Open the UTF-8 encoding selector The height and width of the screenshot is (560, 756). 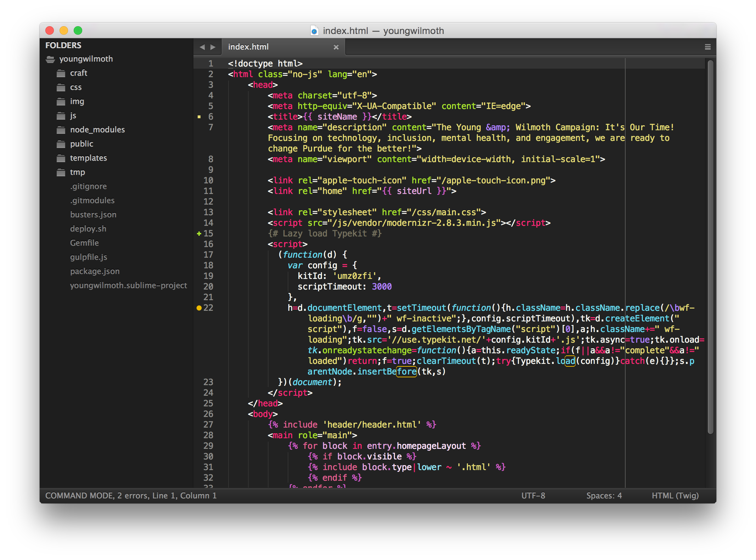click(x=533, y=496)
